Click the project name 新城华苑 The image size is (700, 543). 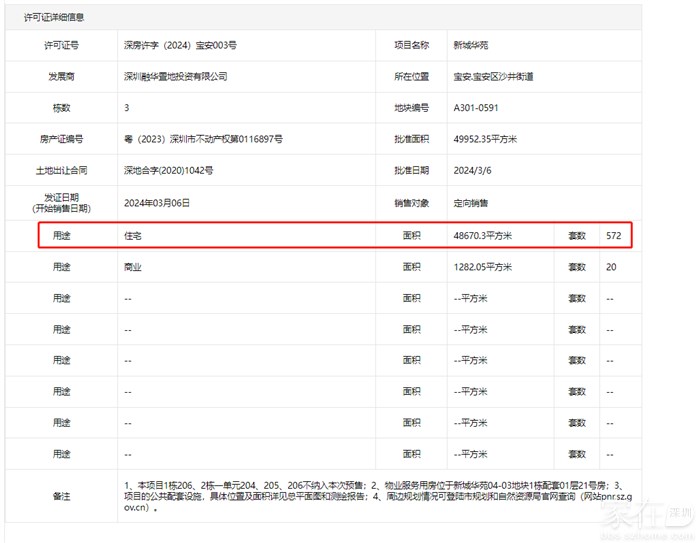(471, 46)
